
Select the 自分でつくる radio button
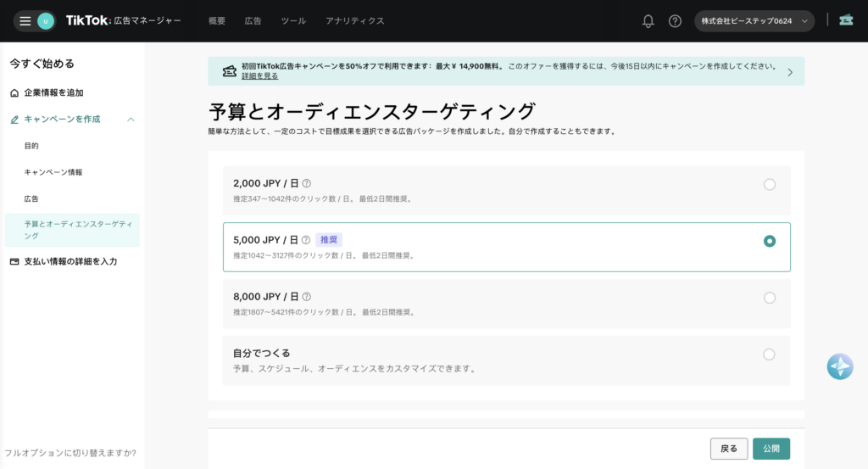click(769, 355)
